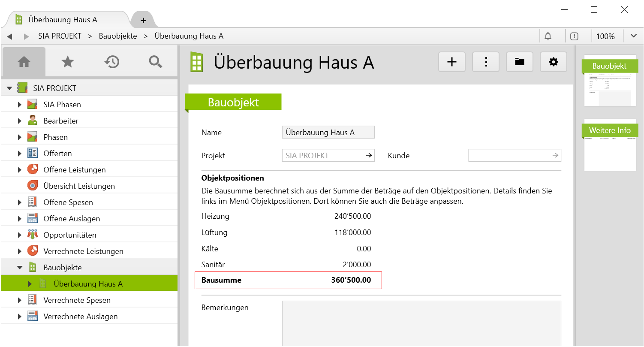Select Übersicht Leistungen in the sidebar
The height and width of the screenshot is (347, 644).
pos(79,186)
